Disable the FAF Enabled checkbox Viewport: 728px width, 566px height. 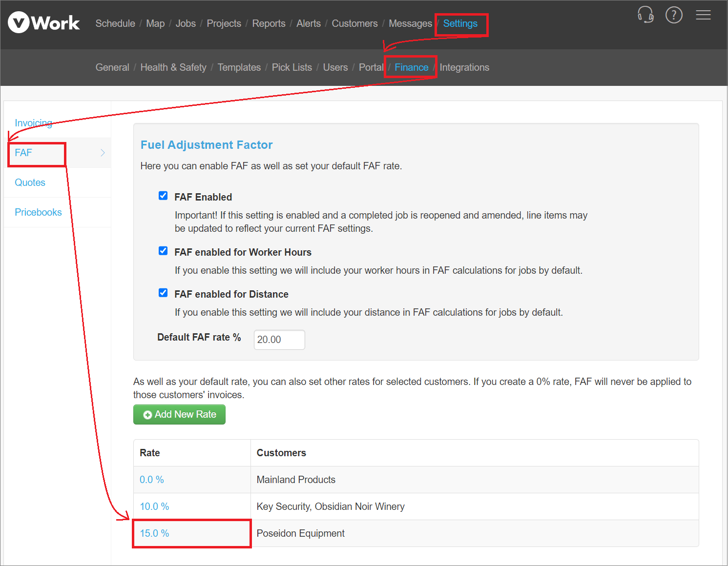[x=163, y=195]
